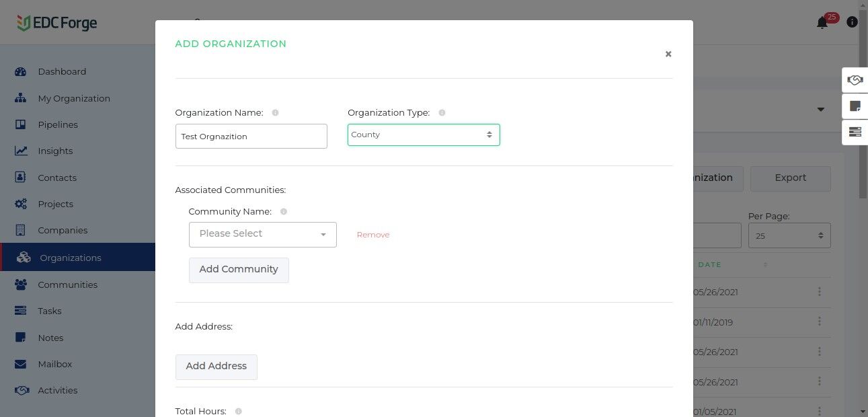Open Projects from the sidebar
868x417 pixels.
tap(55, 204)
